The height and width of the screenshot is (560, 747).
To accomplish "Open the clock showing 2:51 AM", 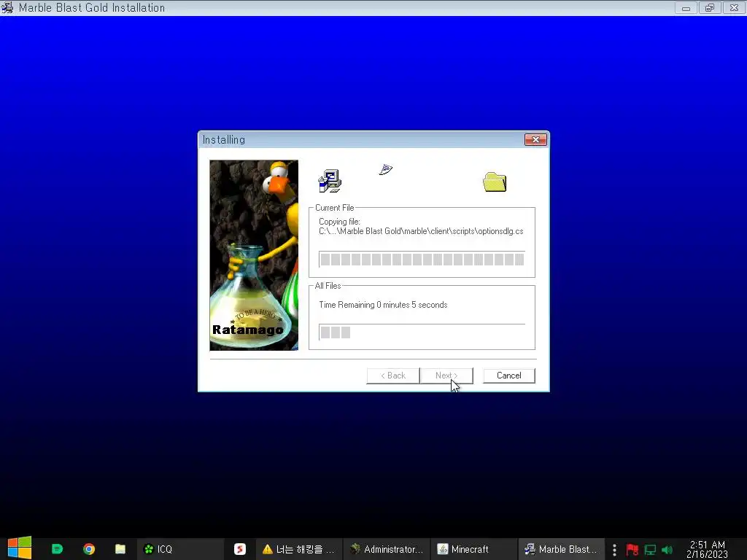I will 708,549.
